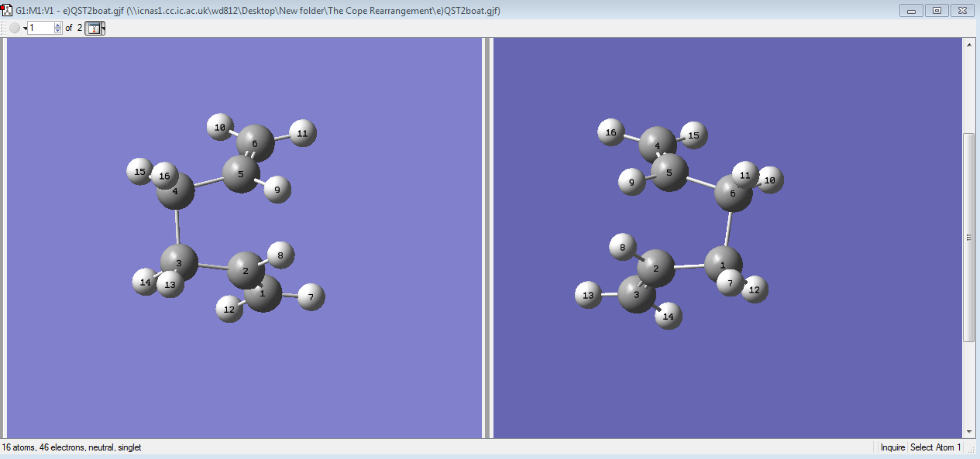Toggle the multi-view model display button
The image size is (980, 459).
93,28
